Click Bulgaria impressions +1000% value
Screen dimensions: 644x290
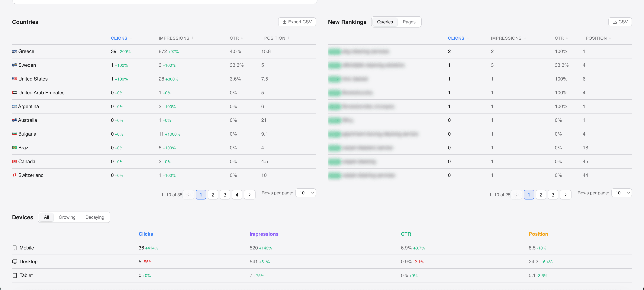(x=172, y=134)
